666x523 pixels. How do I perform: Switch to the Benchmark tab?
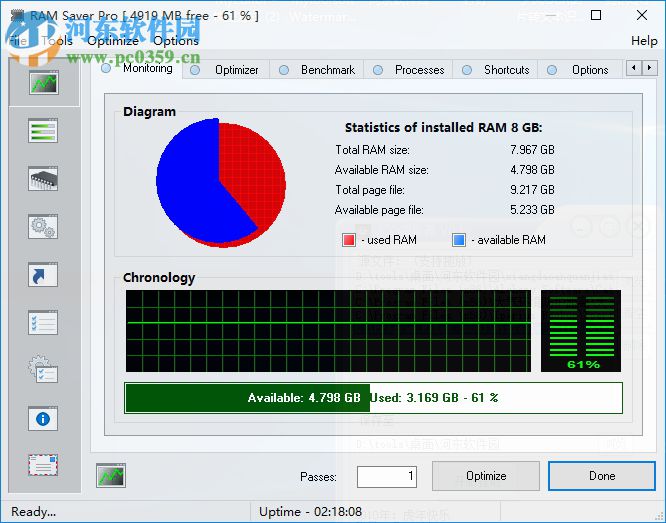point(317,70)
